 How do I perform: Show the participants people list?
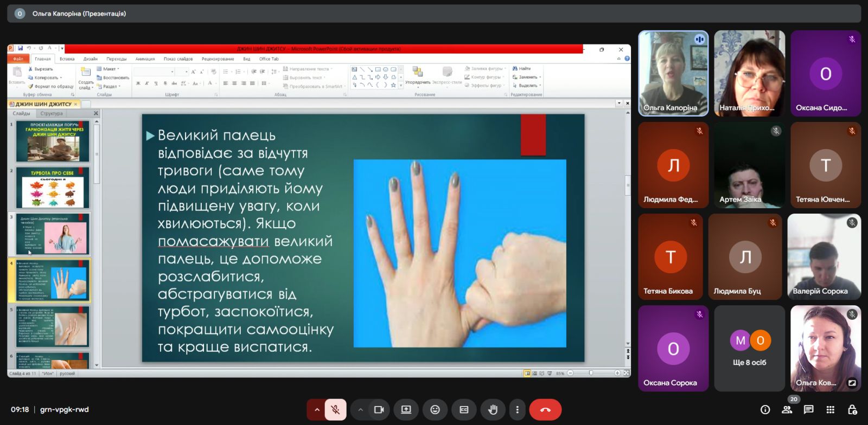click(787, 410)
